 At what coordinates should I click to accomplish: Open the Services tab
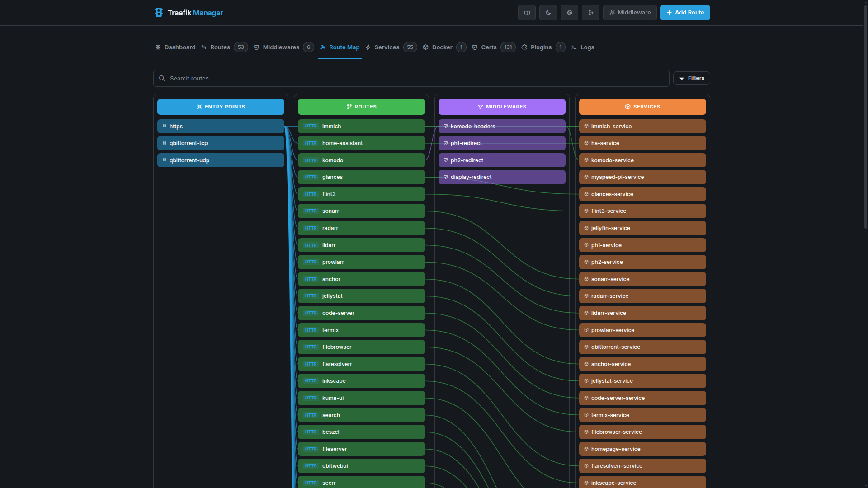click(387, 47)
